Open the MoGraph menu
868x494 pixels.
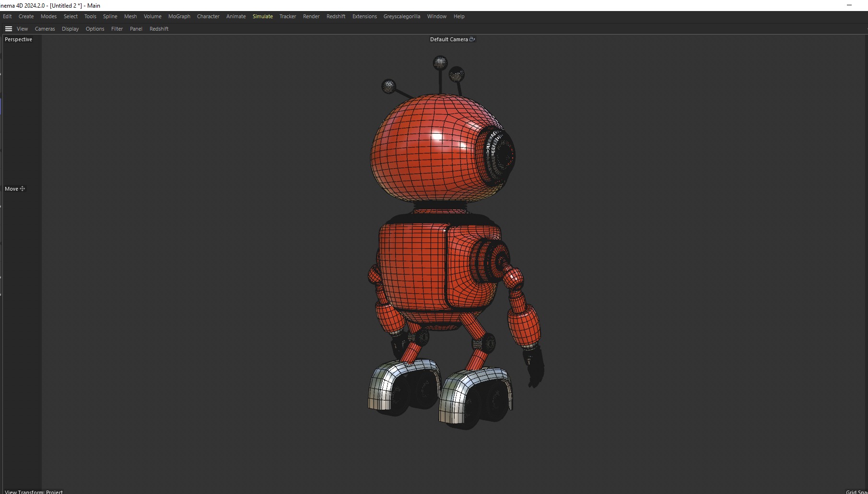click(x=179, y=16)
